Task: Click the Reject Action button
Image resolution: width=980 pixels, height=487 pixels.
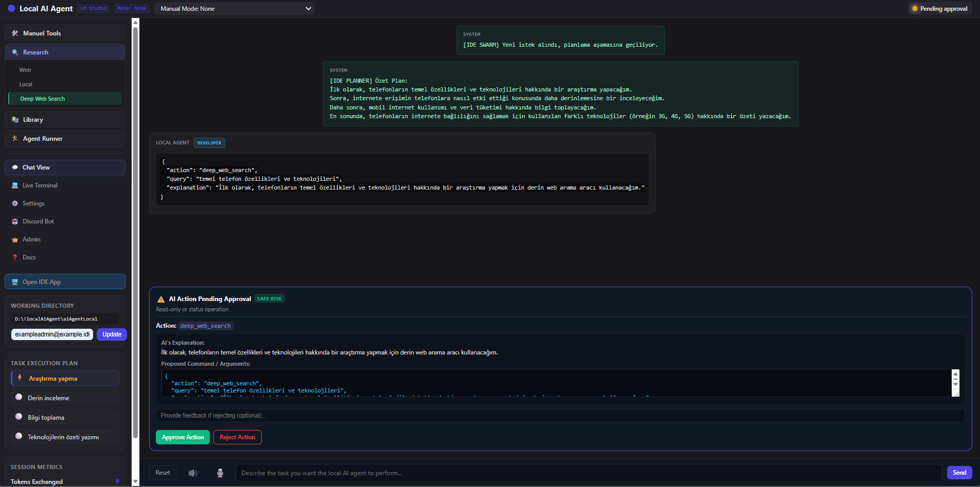Action: 238,437
